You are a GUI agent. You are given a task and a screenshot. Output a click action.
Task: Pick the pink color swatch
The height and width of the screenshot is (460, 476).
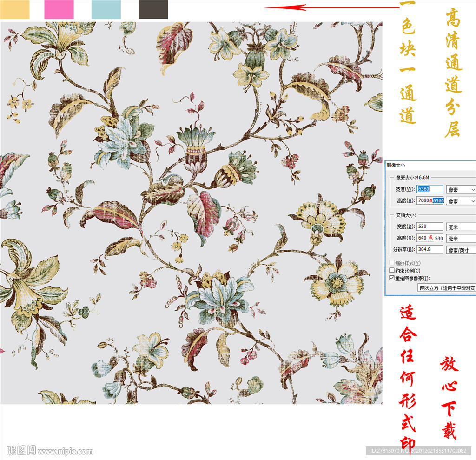pyautogui.click(x=59, y=9)
